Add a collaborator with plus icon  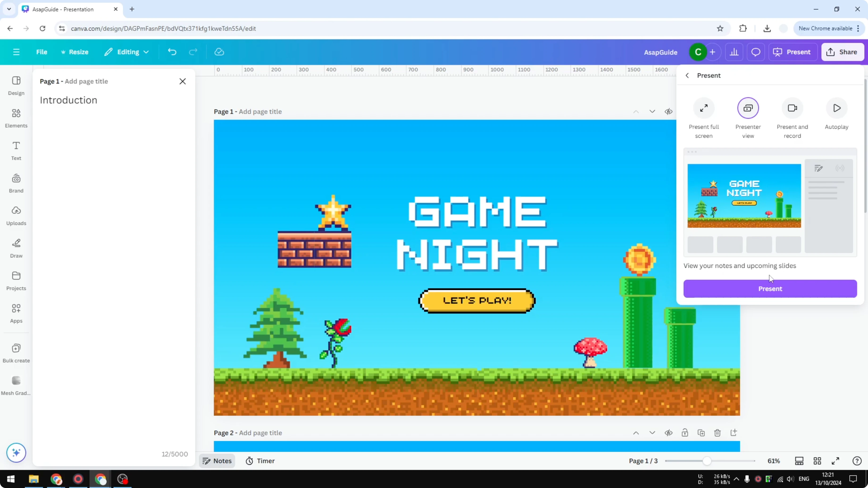point(713,52)
